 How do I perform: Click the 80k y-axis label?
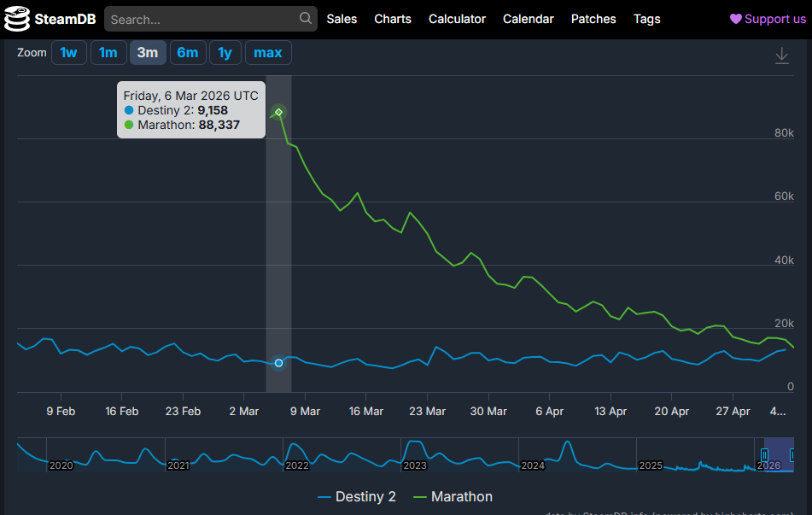784,133
